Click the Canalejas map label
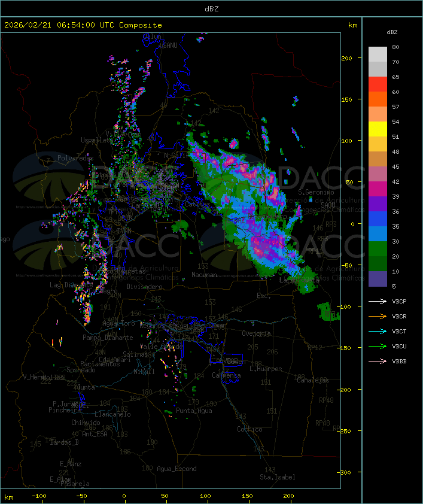 point(313,380)
